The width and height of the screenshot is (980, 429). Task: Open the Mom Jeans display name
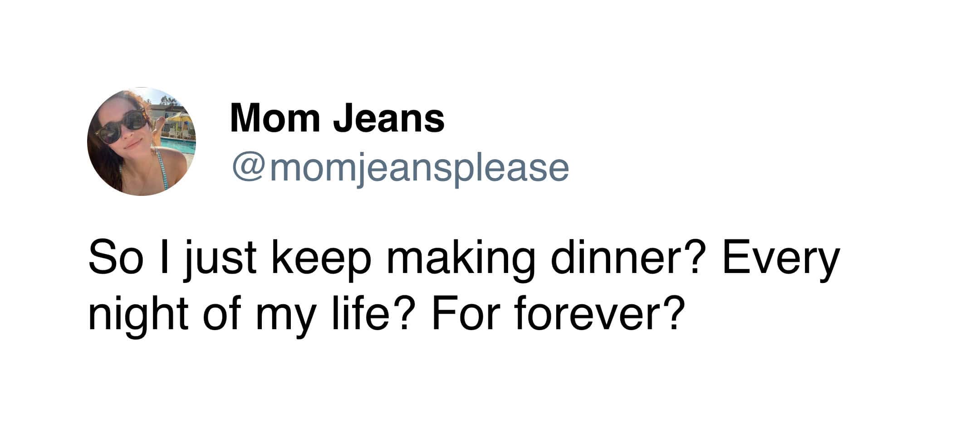(x=337, y=118)
